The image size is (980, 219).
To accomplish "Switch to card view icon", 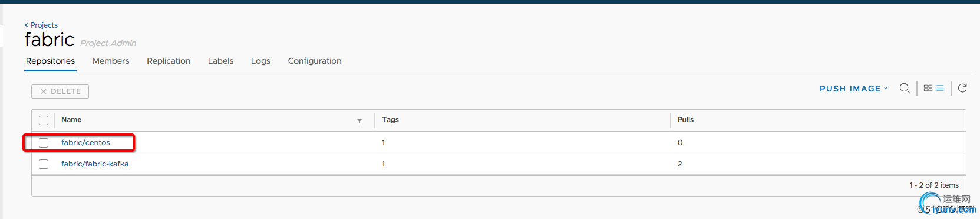I will [928, 88].
